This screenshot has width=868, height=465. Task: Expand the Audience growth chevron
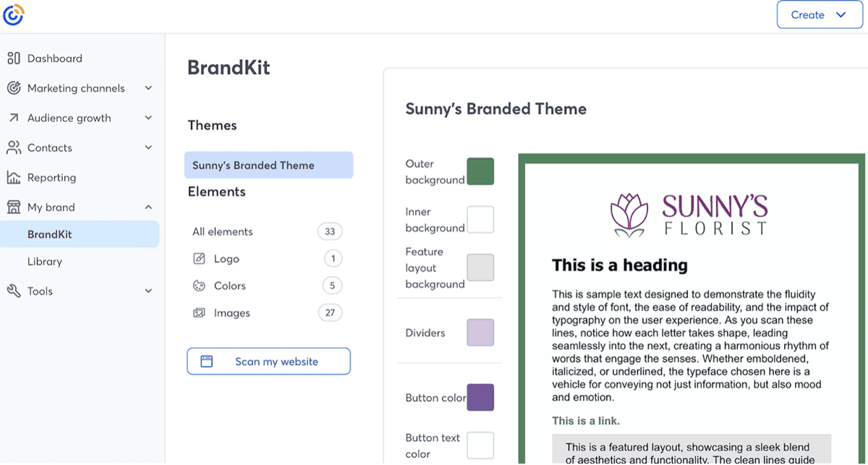[148, 118]
